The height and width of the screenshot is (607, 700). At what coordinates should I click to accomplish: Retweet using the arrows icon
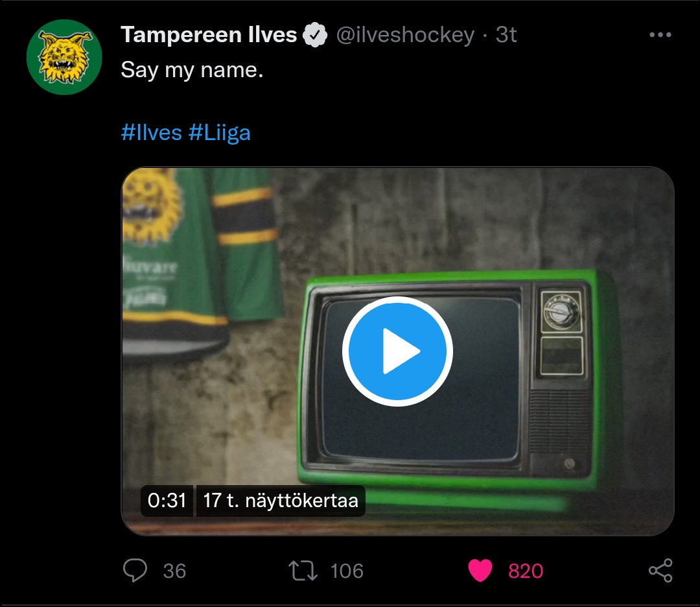tap(303, 571)
